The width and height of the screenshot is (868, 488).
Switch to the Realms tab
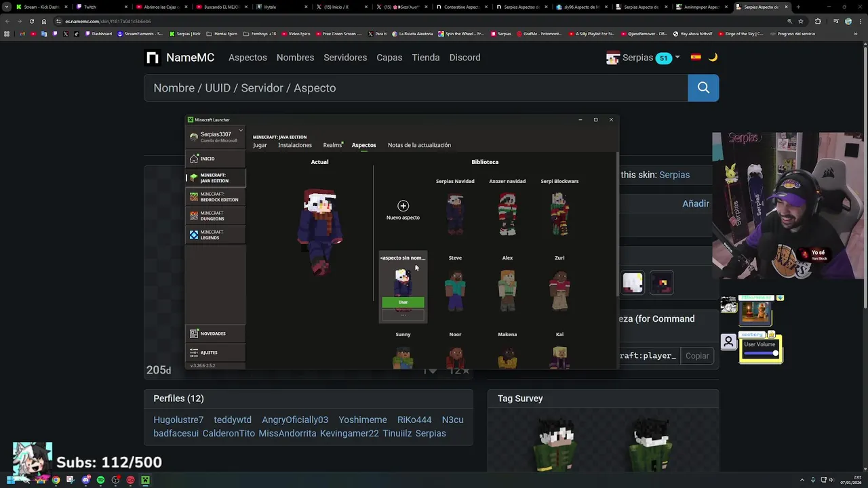(332, 145)
